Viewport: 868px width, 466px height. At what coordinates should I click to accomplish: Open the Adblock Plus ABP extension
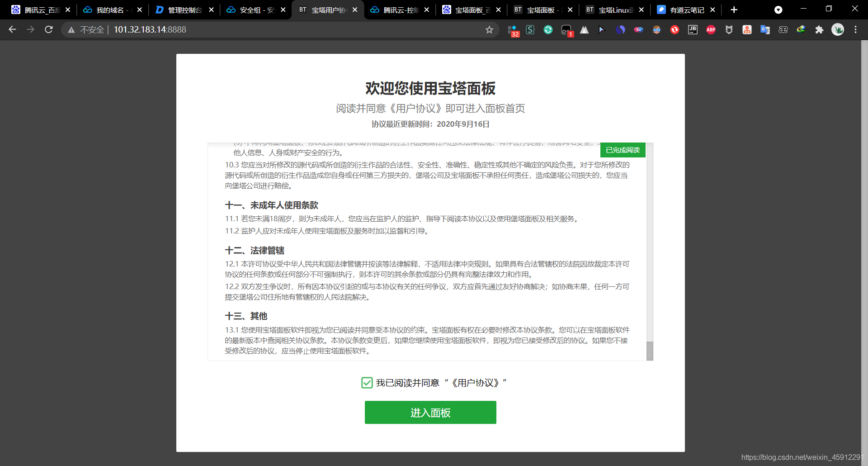pyautogui.click(x=711, y=29)
